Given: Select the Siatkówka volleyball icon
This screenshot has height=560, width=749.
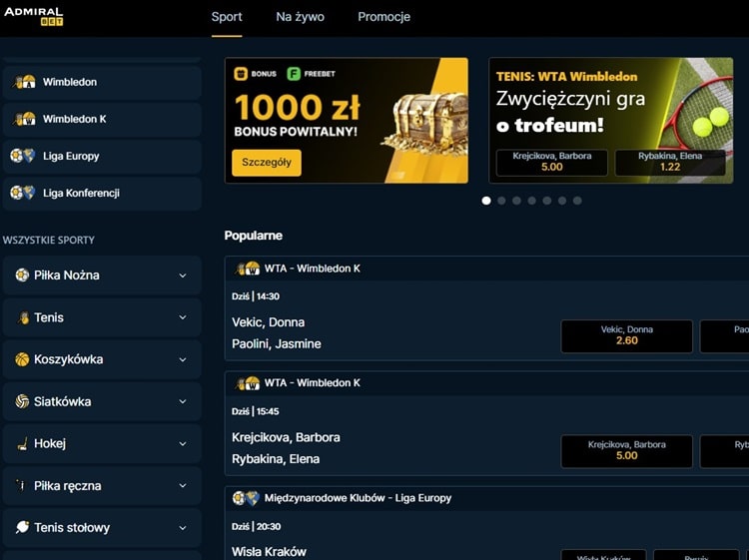Looking at the screenshot, I should 22,401.
